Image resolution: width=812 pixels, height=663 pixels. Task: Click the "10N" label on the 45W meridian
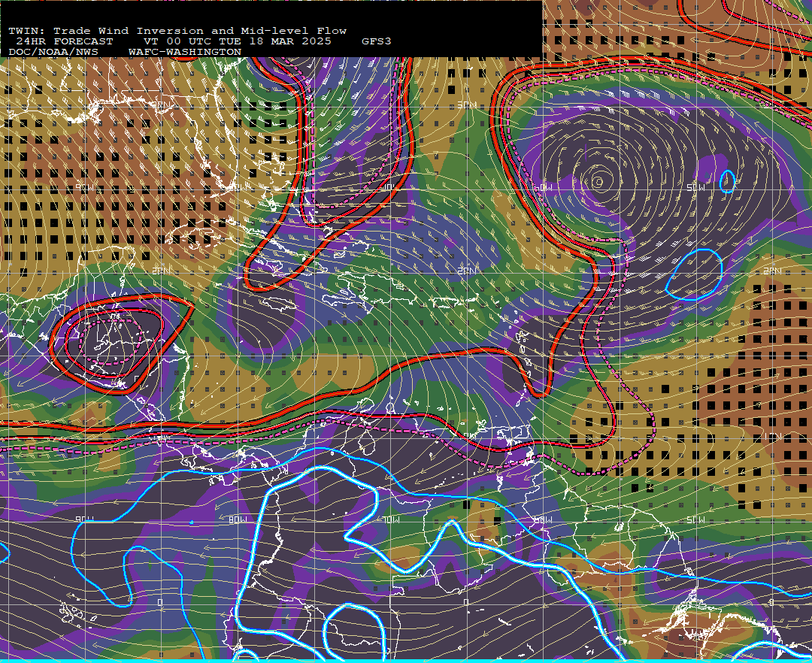[772, 437]
